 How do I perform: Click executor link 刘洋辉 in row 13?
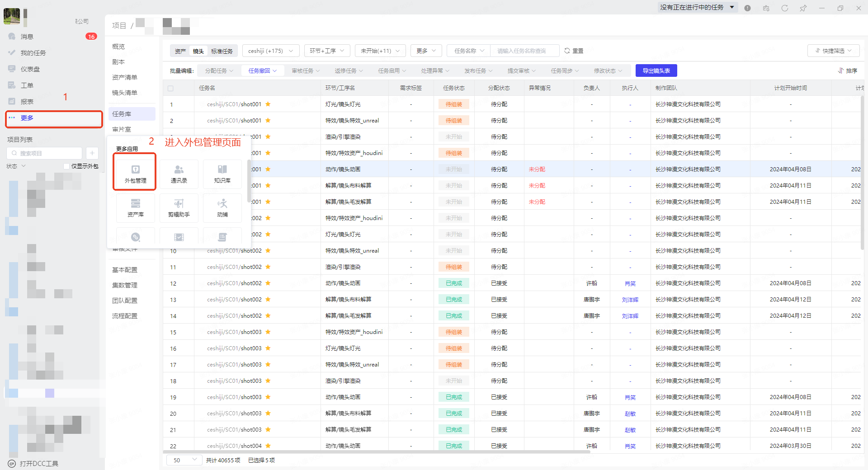[x=630, y=300]
